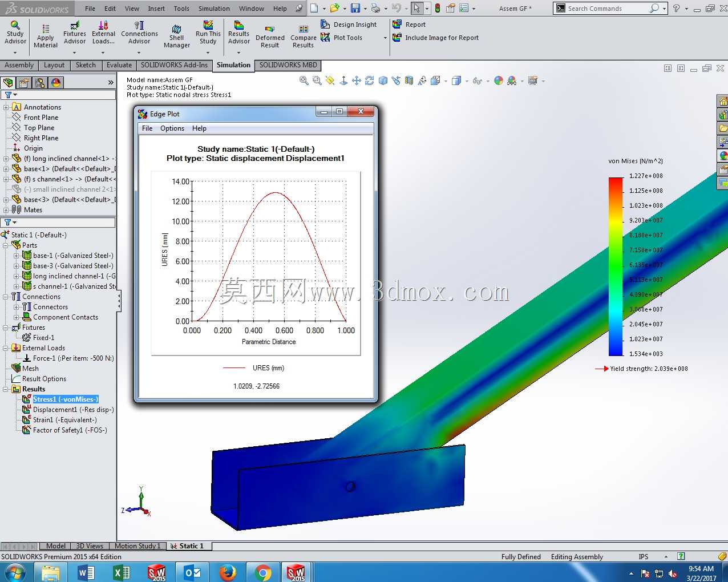Expand the Connectors tree node
Viewport: 728px width, 582px height.
click(16, 307)
